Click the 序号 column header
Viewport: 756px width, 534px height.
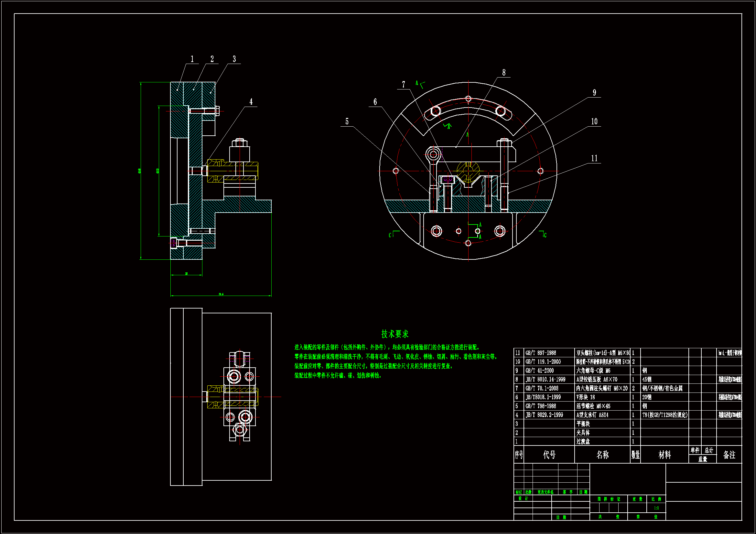[519, 455]
